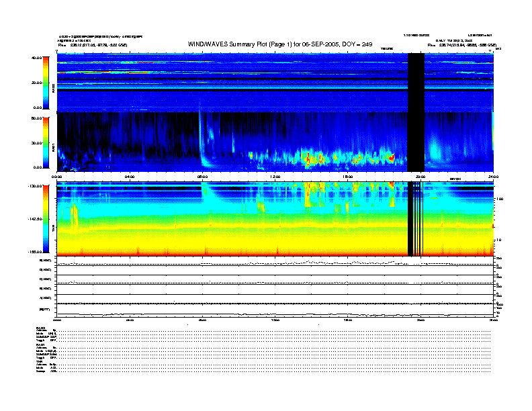
Task: Click the vertical RAD1 axis label
Action: [x=53, y=147]
